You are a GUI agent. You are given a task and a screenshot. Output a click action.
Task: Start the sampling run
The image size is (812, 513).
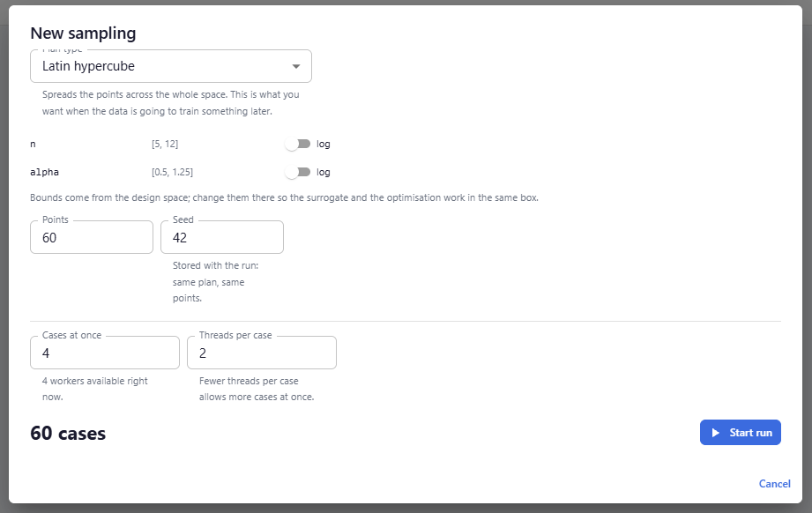(740, 433)
